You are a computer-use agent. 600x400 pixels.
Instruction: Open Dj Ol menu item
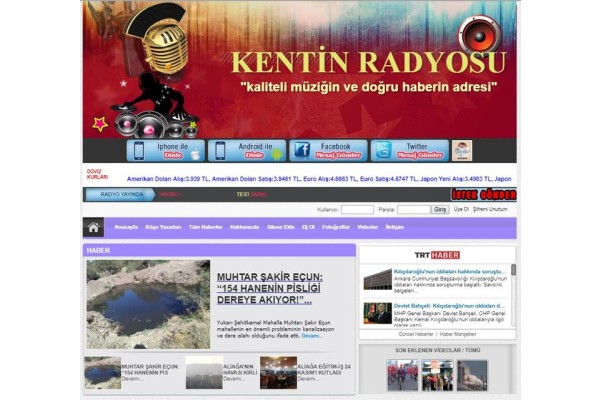tap(308, 227)
